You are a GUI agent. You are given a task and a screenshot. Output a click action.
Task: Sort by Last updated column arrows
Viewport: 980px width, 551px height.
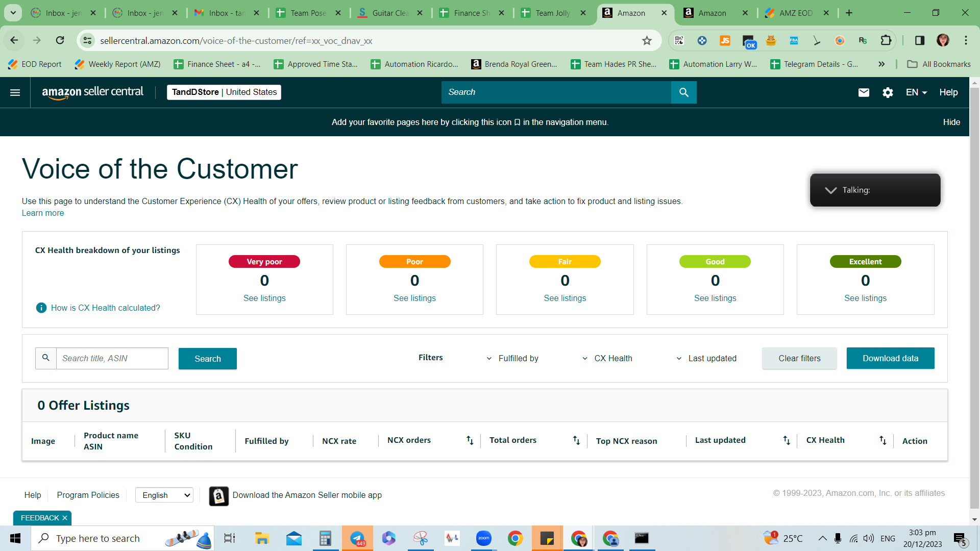[787, 440]
